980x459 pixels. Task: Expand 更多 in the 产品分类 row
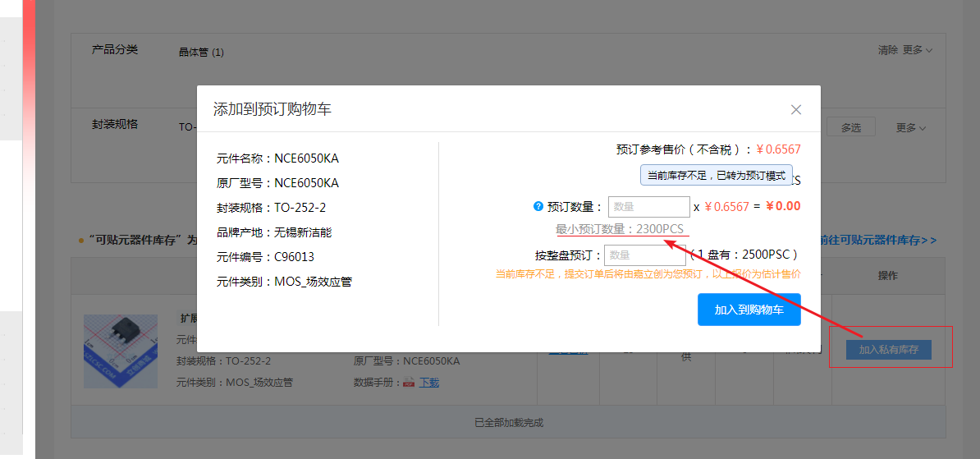pos(917,50)
